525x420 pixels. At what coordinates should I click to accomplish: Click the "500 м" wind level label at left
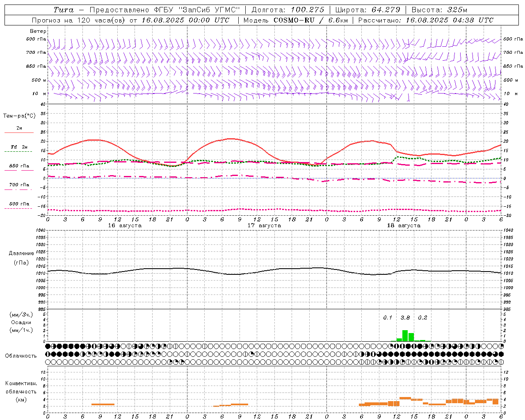pyautogui.click(x=39, y=80)
